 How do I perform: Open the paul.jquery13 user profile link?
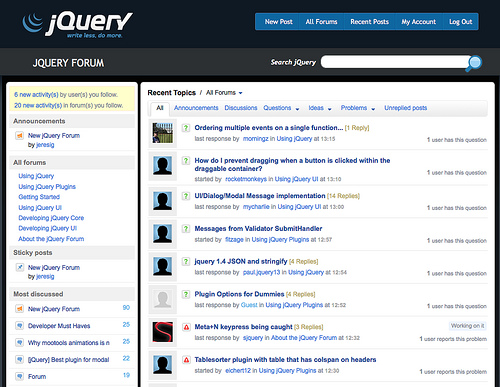(261, 272)
